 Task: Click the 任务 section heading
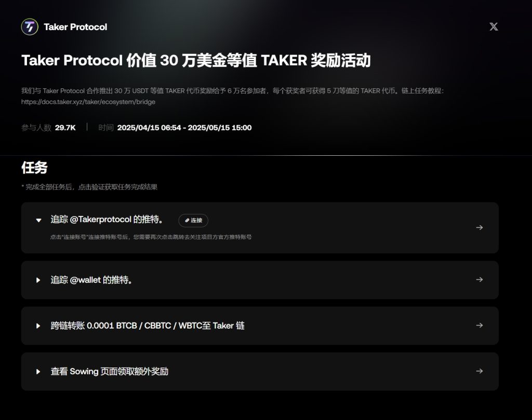point(34,168)
